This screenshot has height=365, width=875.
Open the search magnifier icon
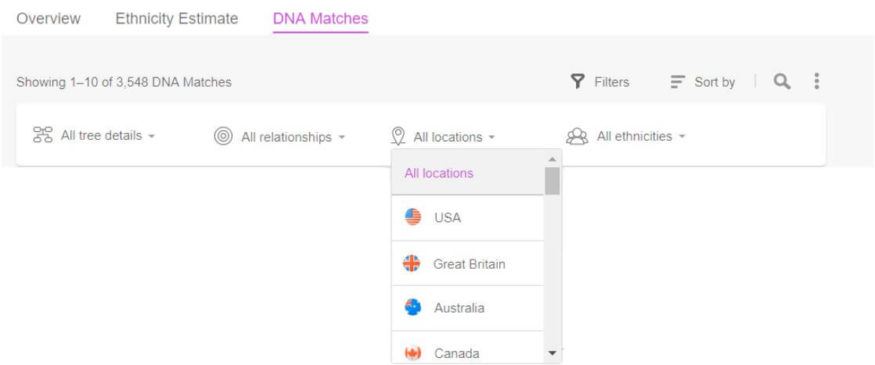pyautogui.click(x=782, y=81)
